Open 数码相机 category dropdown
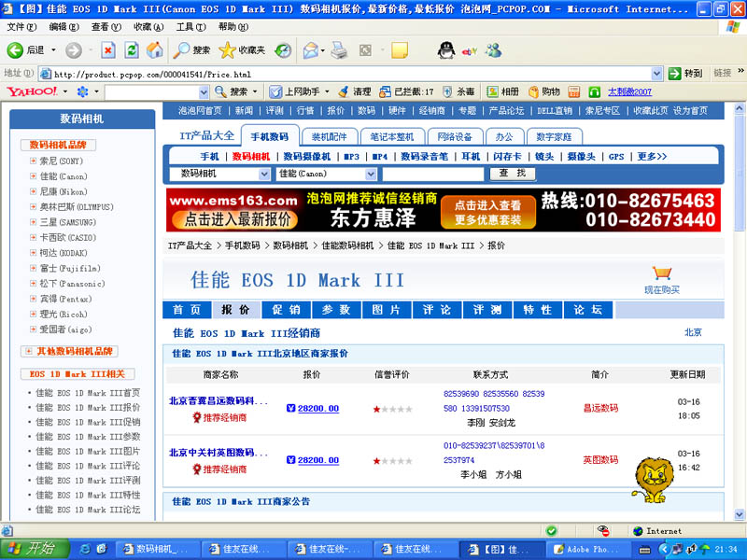The image size is (747, 560). click(264, 174)
